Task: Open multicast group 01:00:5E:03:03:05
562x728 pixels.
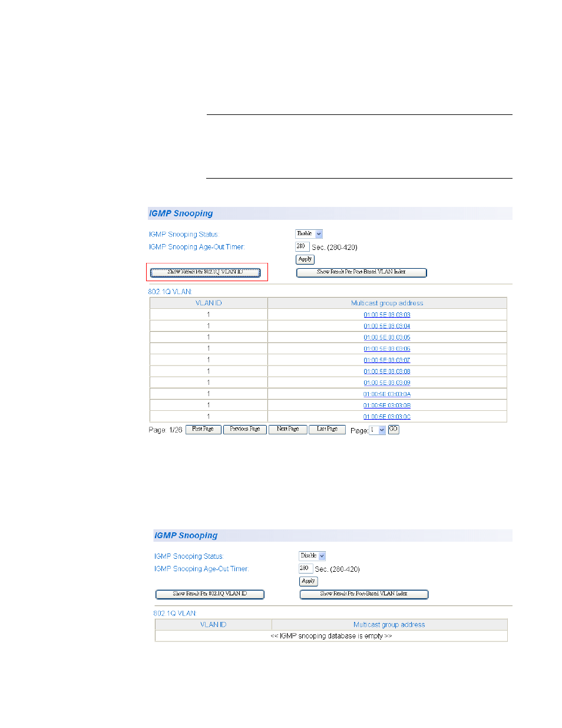Action: pyautogui.click(x=387, y=338)
